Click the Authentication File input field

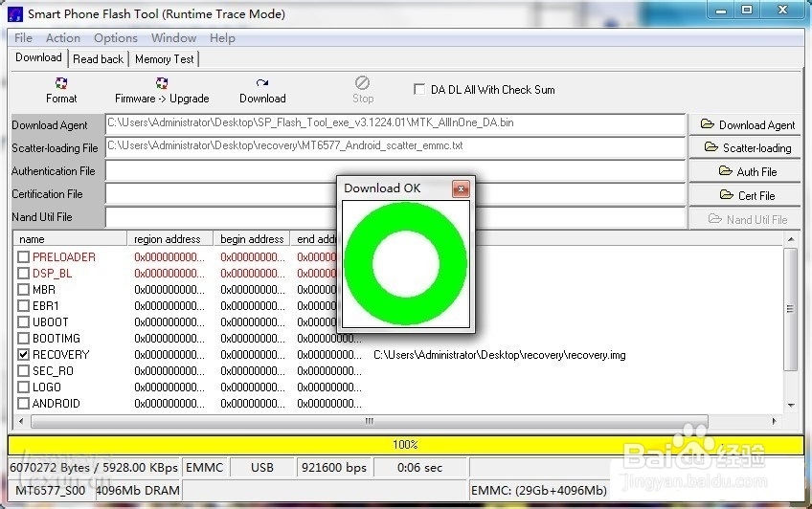pyautogui.click(x=395, y=170)
